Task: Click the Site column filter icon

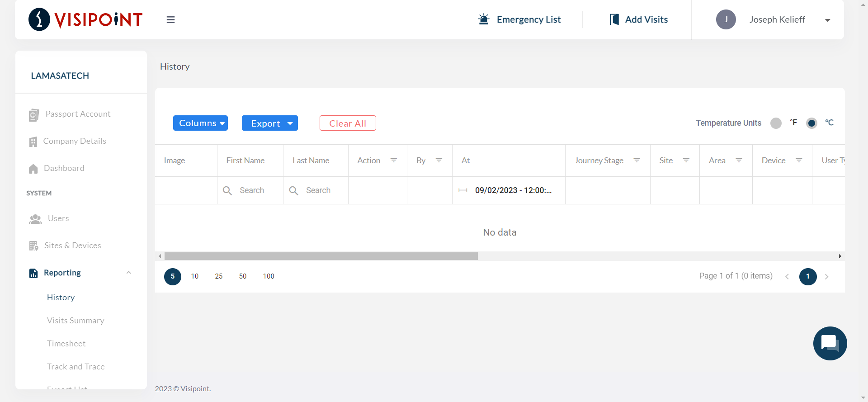Action: pyautogui.click(x=686, y=161)
